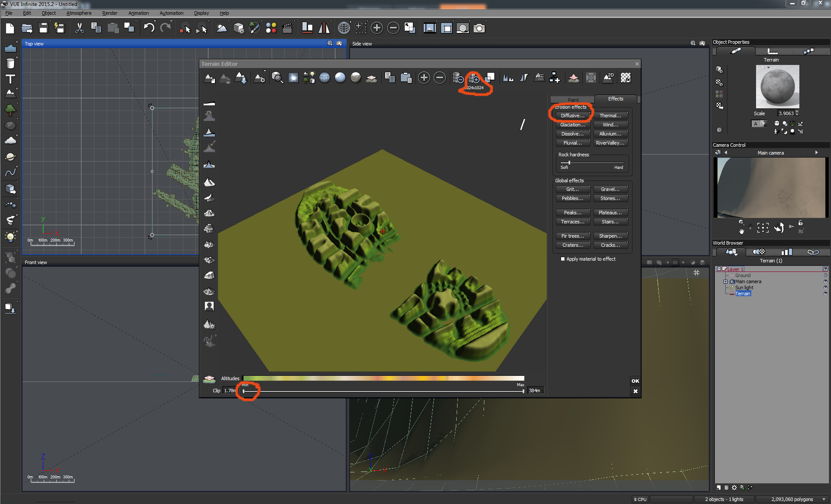Click the Diffusive erosion button
The image size is (831, 504).
pos(572,116)
